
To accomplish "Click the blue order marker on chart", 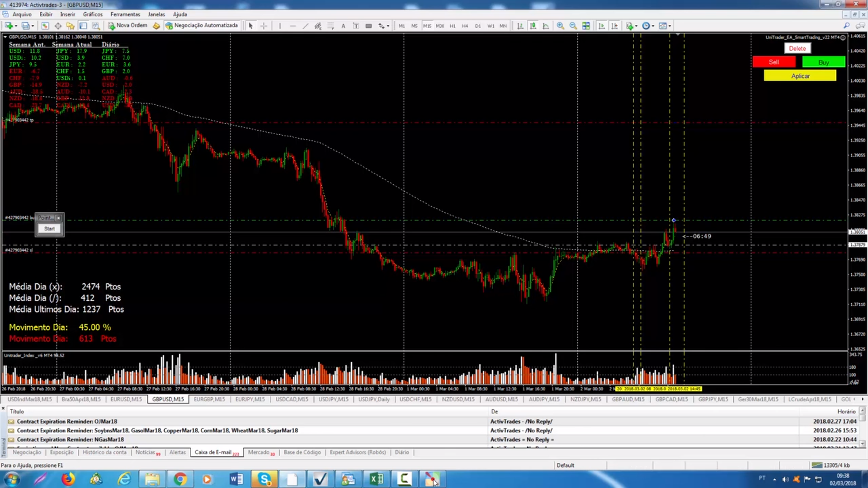I will click(674, 220).
